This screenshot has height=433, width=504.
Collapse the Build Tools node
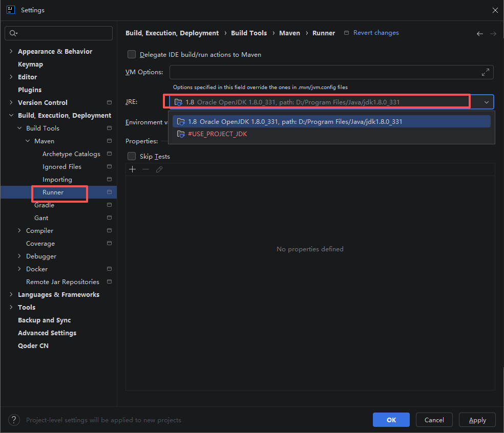click(19, 128)
